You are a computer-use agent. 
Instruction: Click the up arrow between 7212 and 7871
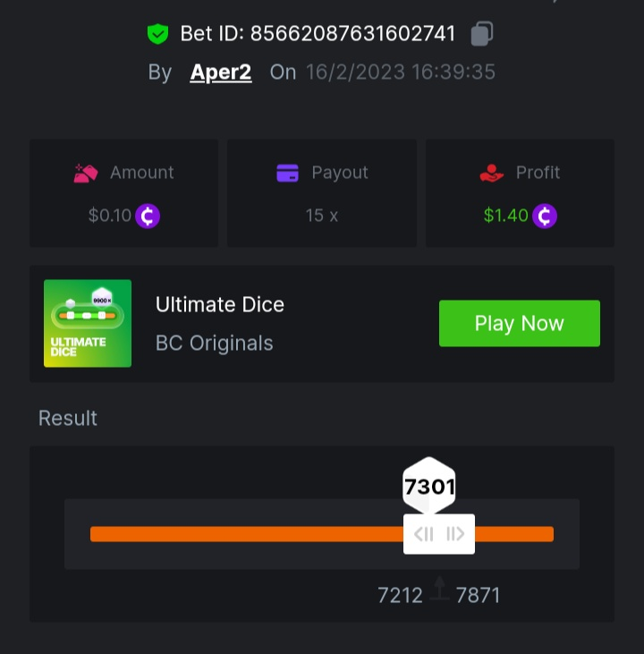[439, 589]
